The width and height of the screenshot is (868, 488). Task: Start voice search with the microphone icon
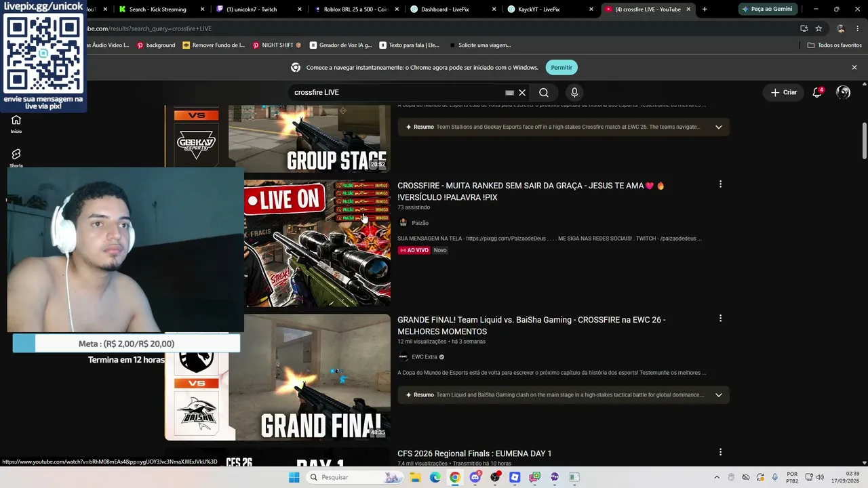(x=574, y=92)
